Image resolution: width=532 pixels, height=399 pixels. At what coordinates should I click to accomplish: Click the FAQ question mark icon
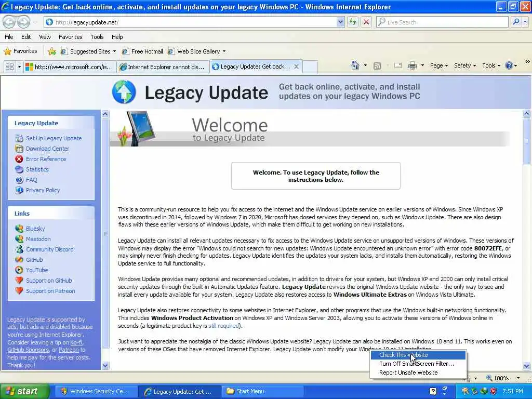click(x=19, y=180)
